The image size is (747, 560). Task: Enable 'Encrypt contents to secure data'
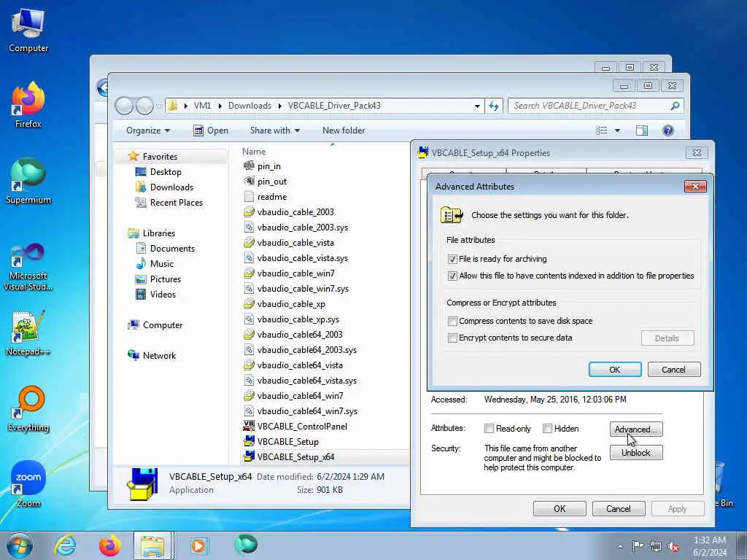tap(452, 338)
